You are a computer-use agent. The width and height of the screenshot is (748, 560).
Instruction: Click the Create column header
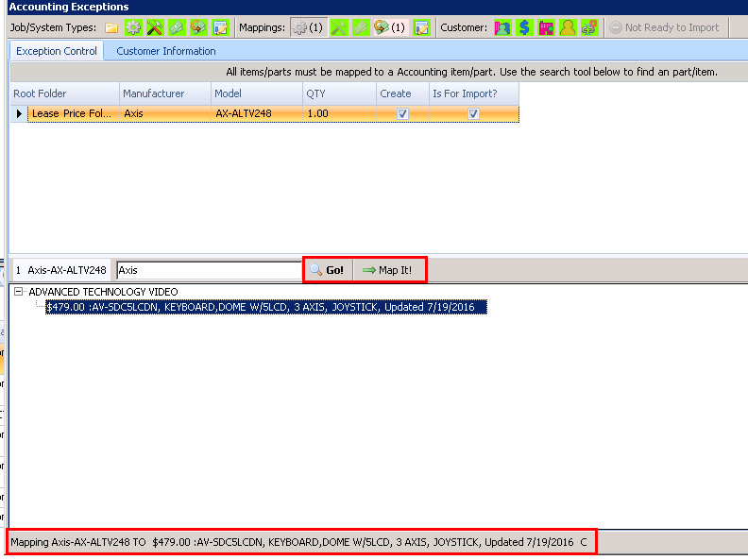pos(402,93)
